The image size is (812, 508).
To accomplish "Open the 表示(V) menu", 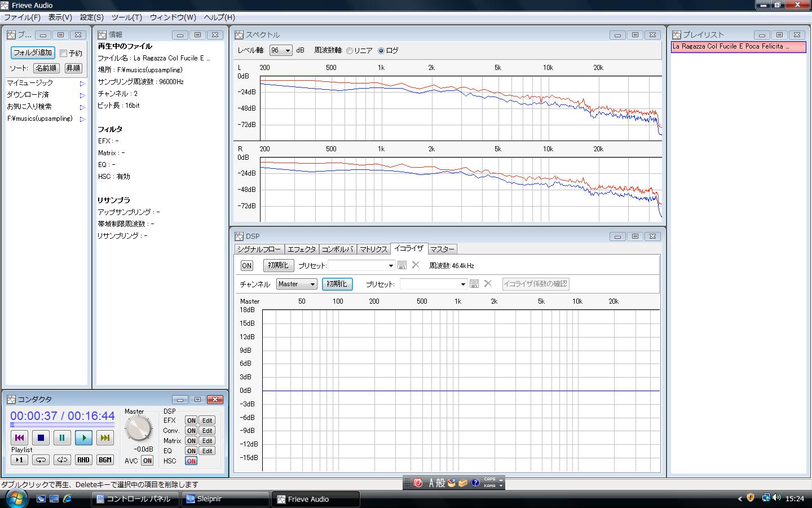I will pyautogui.click(x=60, y=17).
